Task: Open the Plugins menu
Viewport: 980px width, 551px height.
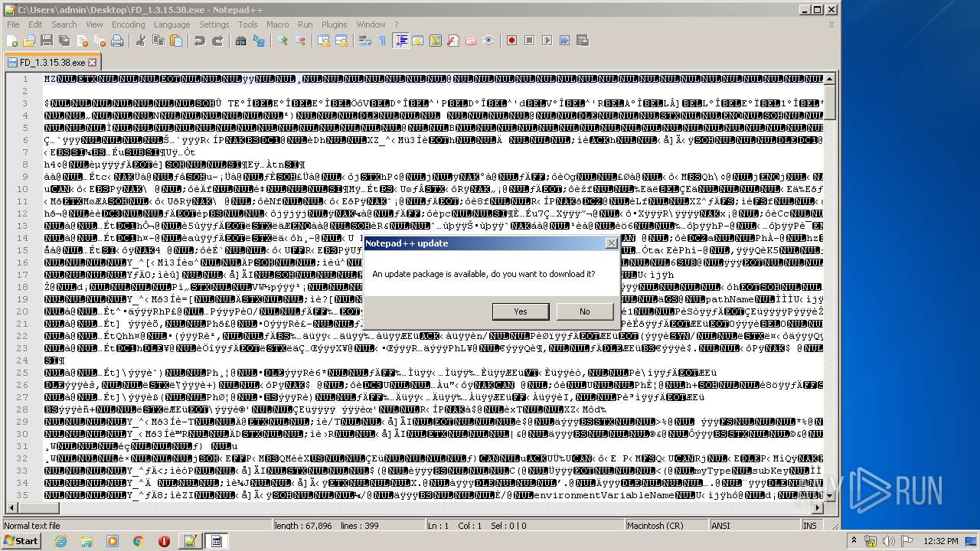Action: point(334,24)
